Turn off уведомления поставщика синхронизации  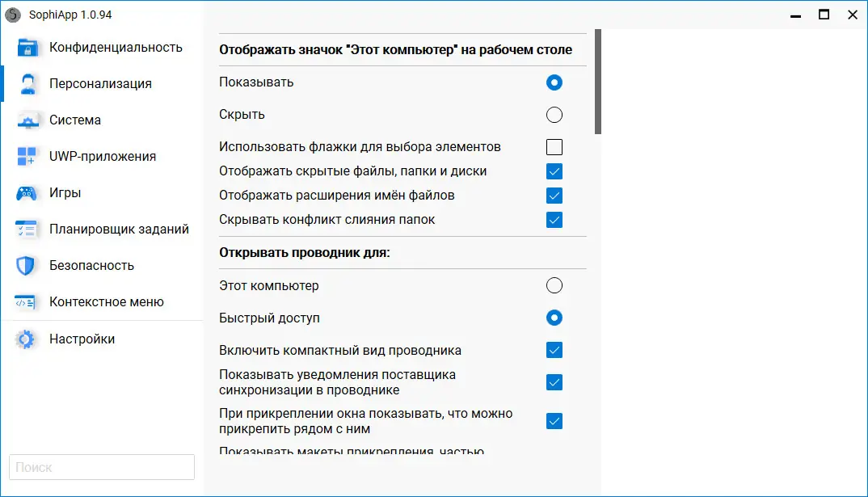click(x=554, y=381)
